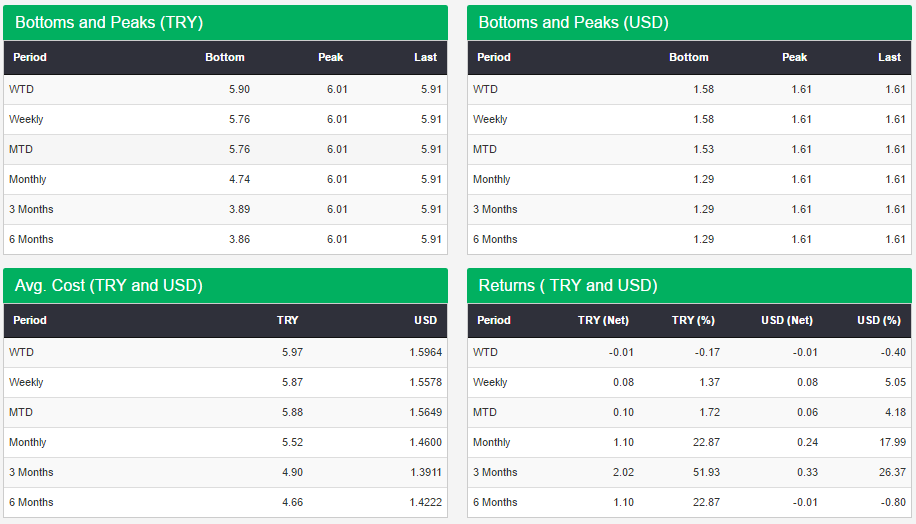Screen dimensions: 916x524
Task: Select the 3 Months row in Avg. Cost table
Action: pyautogui.click(x=225, y=472)
